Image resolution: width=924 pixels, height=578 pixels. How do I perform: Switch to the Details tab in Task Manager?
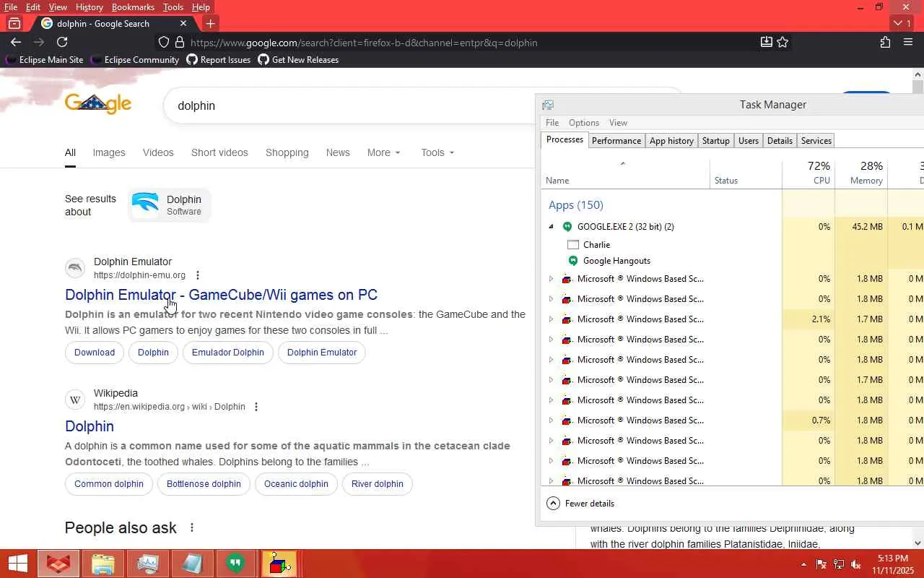pyautogui.click(x=780, y=140)
